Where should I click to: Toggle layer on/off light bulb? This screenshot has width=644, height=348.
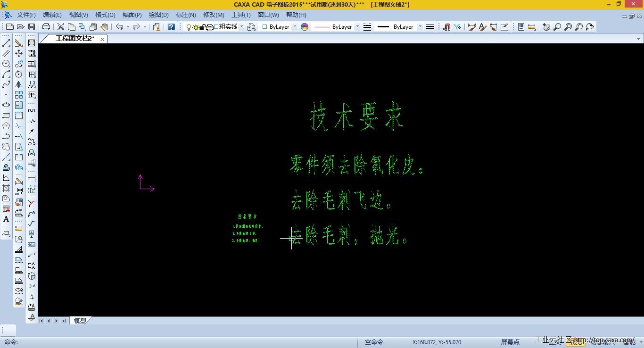(189, 27)
